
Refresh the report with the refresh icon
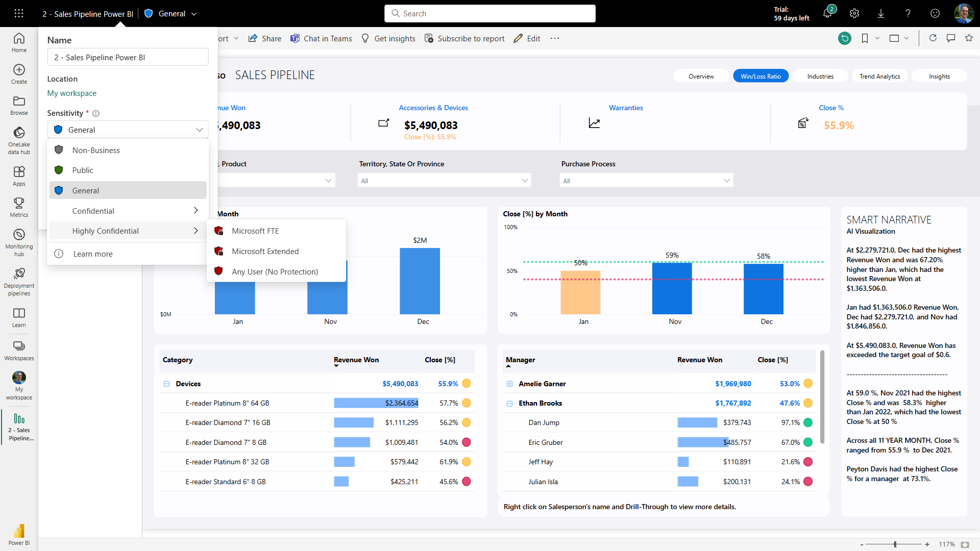tap(933, 38)
